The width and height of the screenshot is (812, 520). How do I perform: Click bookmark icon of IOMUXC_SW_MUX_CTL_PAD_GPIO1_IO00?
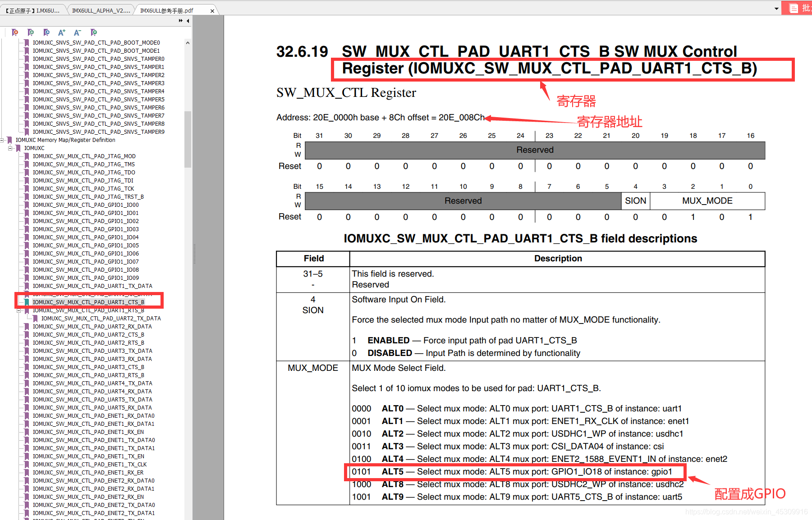[27, 205]
